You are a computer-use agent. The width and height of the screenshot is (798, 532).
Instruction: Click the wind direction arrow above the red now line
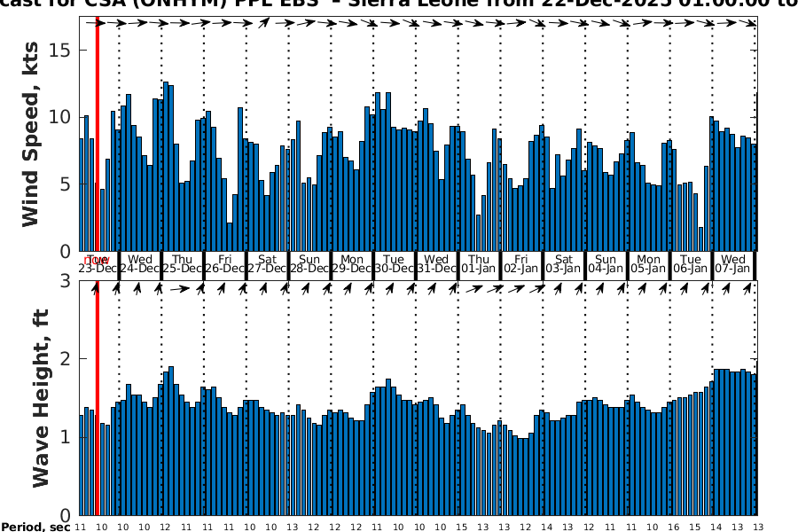coord(96,23)
